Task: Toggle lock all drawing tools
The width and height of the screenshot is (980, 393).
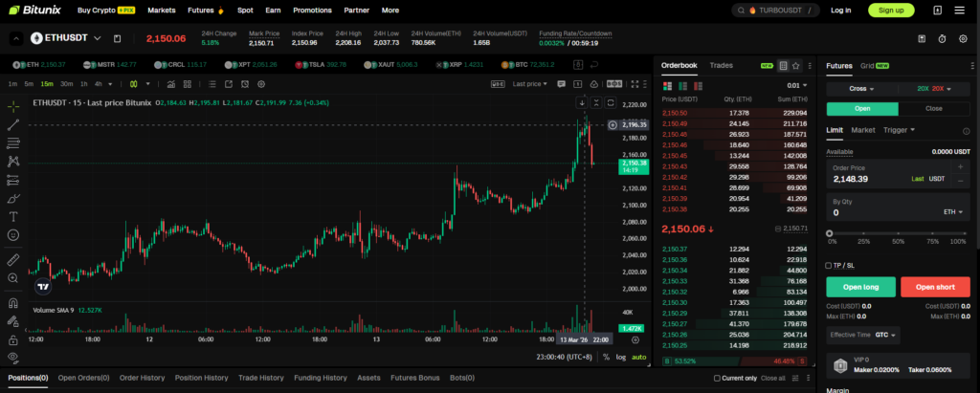Action: pyautogui.click(x=12, y=340)
